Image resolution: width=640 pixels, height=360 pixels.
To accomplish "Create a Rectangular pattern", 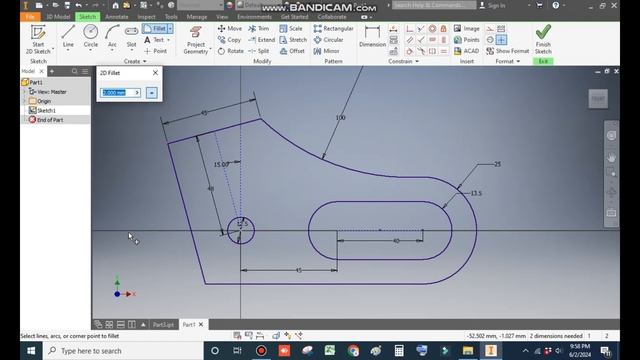I will (x=333, y=29).
